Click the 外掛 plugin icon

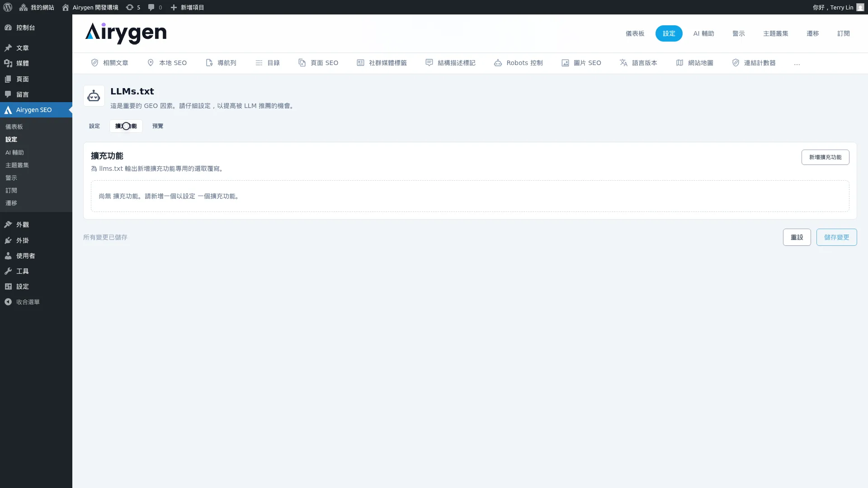[8, 240]
